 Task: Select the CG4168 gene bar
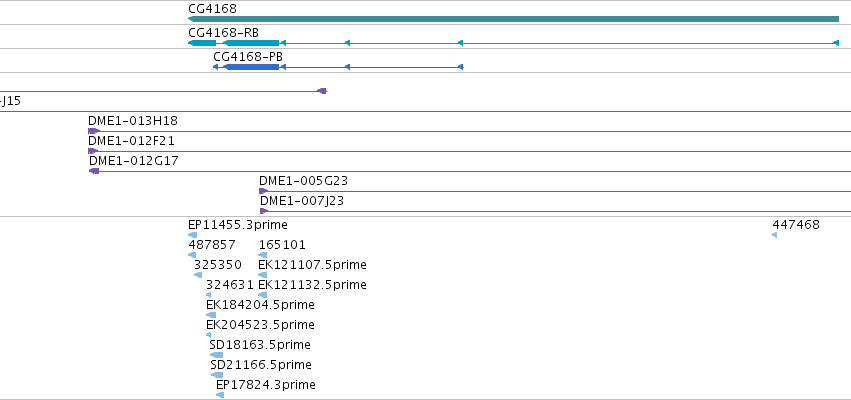[513, 20]
